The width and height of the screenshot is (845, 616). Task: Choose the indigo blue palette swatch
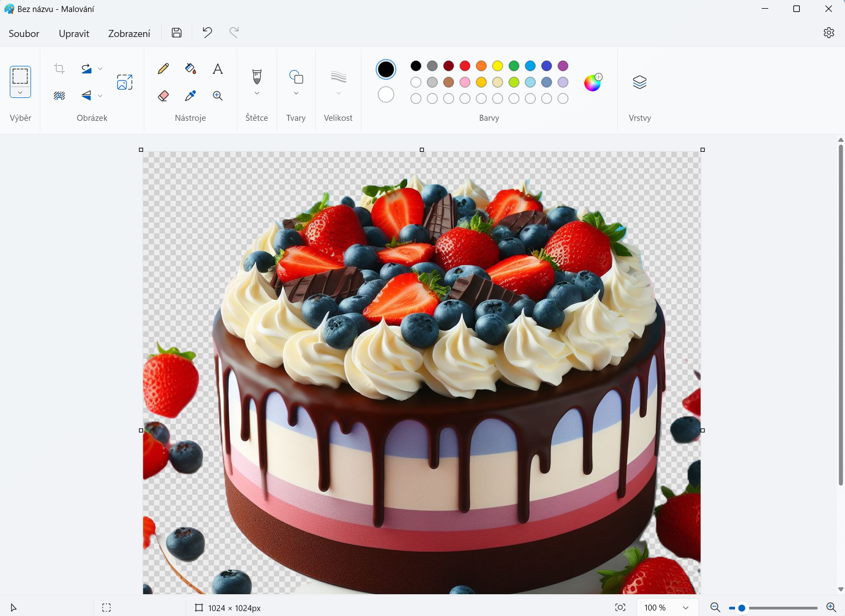tap(547, 66)
